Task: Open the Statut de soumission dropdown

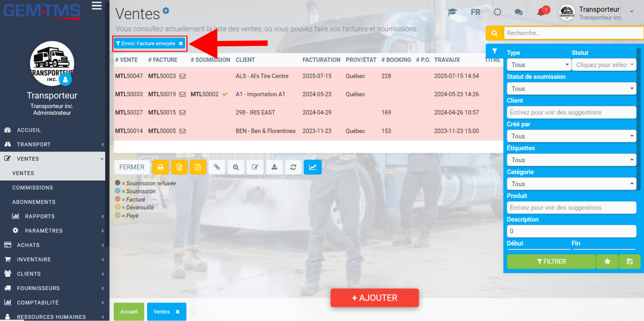Action: (x=571, y=89)
